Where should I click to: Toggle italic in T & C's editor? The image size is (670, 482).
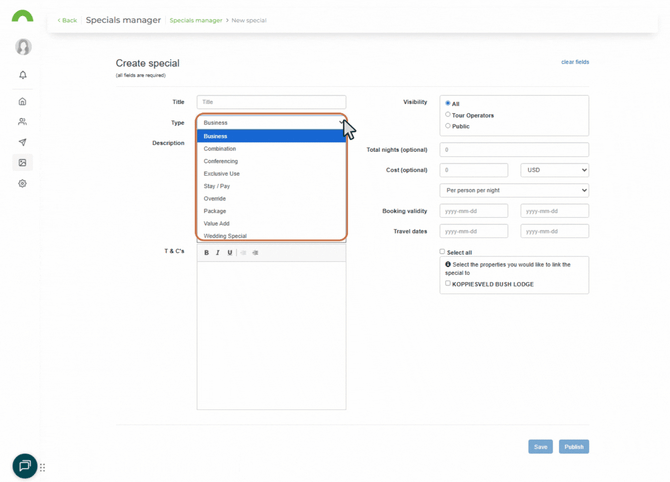[218, 253]
